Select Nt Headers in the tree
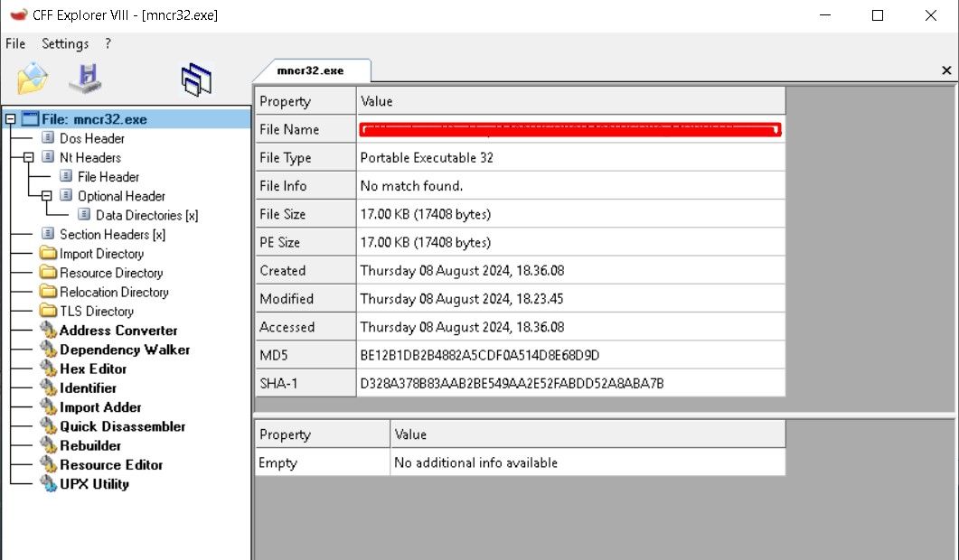Image resolution: width=959 pixels, height=560 pixels. (89, 158)
